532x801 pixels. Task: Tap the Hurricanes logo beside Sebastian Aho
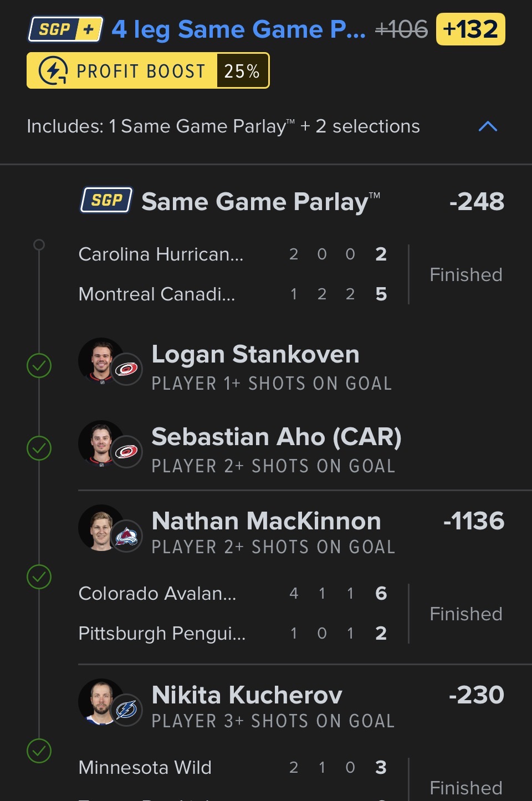pyautogui.click(x=127, y=451)
